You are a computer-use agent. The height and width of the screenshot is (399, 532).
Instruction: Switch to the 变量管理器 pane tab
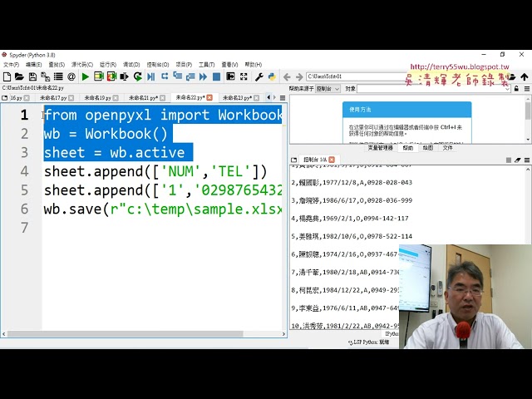pos(381,148)
